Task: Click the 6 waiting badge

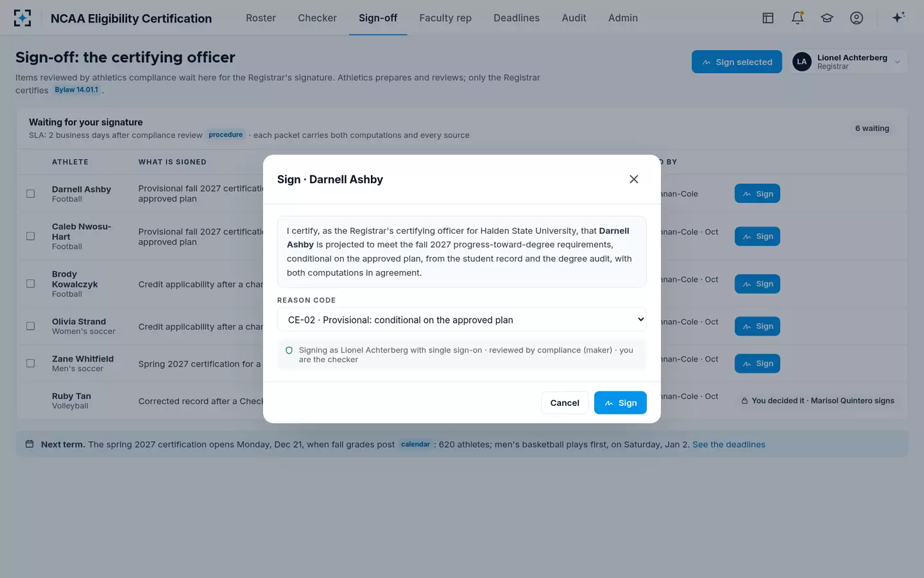Action: point(872,128)
